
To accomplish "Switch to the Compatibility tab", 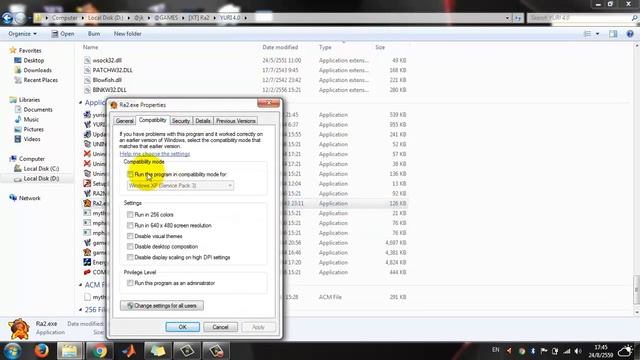I will click(153, 120).
